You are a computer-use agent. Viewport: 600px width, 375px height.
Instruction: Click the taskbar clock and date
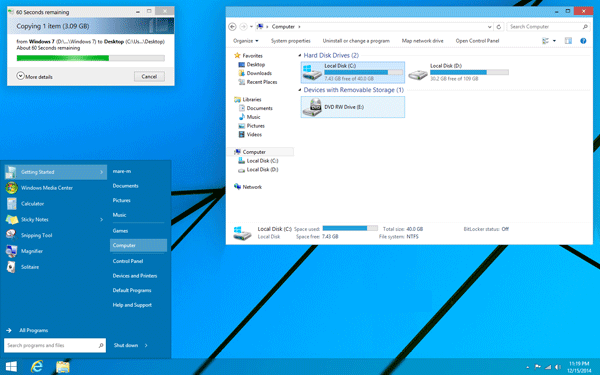(579, 367)
